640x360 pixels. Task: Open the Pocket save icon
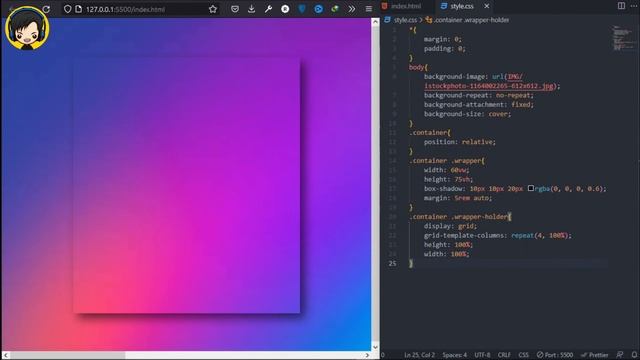tap(235, 9)
